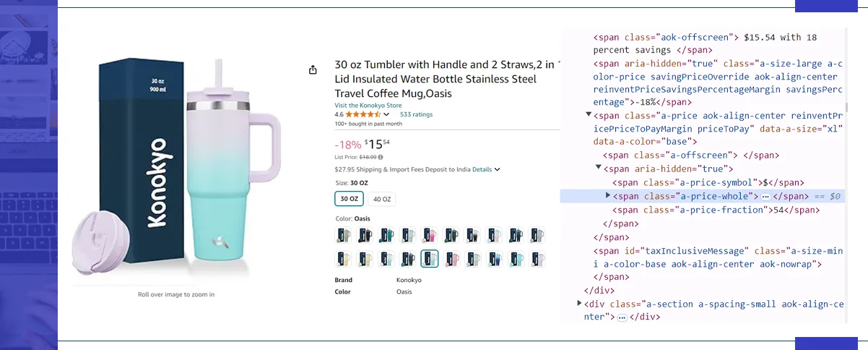This screenshot has height=350, width=868.
Task: Select the last swatch in the top row
Action: pos(537,235)
